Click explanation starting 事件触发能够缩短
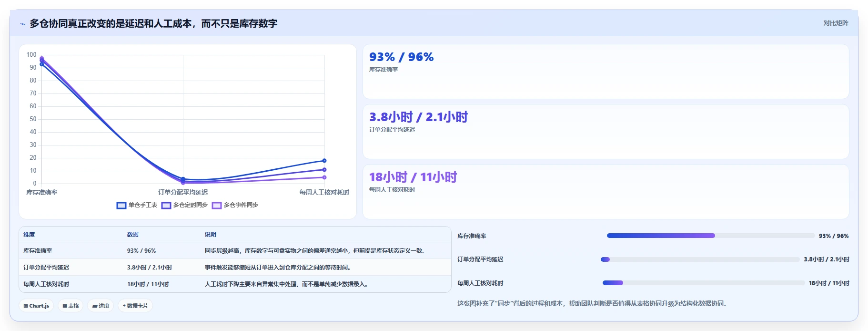 click(x=278, y=268)
